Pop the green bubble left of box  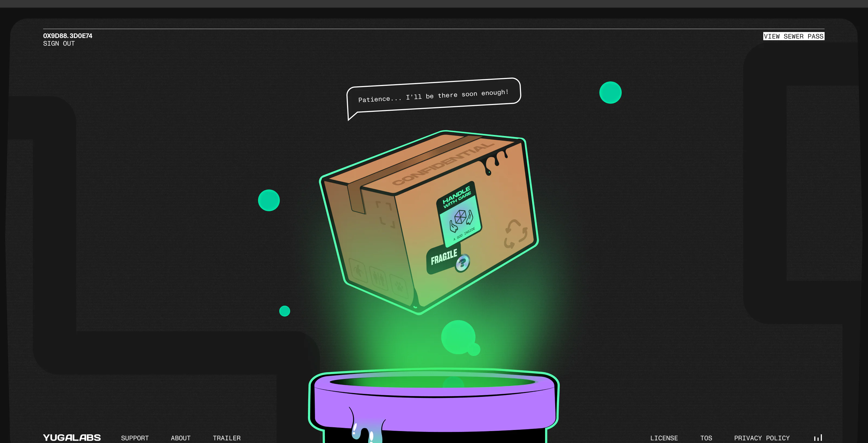click(x=269, y=200)
